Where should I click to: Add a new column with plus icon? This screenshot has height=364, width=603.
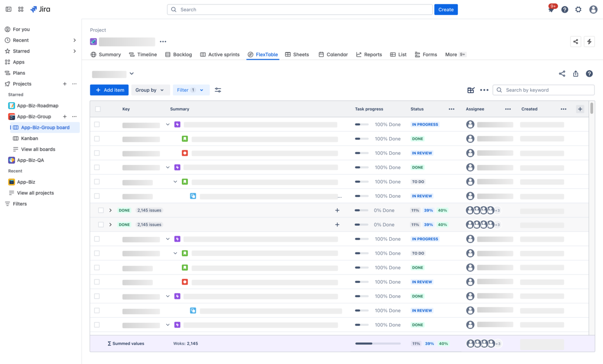click(580, 109)
